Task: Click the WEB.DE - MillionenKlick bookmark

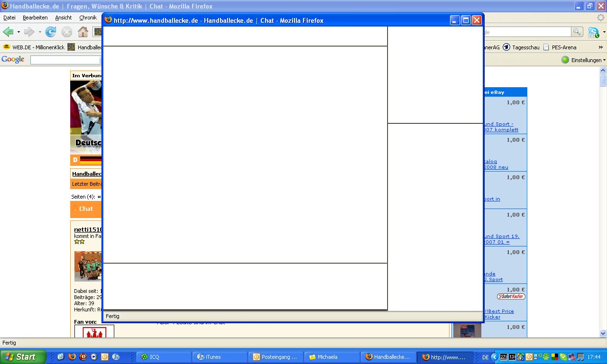Action: pyautogui.click(x=34, y=47)
